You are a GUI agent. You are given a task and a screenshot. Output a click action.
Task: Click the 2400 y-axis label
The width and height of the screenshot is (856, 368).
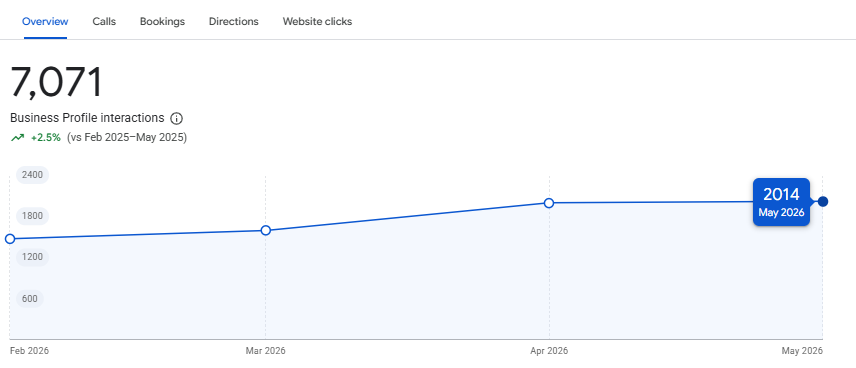click(32, 175)
